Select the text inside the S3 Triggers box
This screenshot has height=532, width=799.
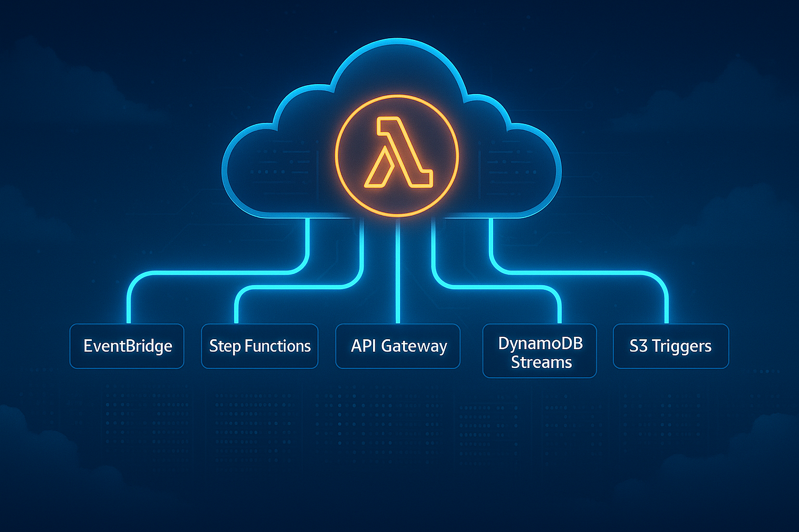coord(671,346)
